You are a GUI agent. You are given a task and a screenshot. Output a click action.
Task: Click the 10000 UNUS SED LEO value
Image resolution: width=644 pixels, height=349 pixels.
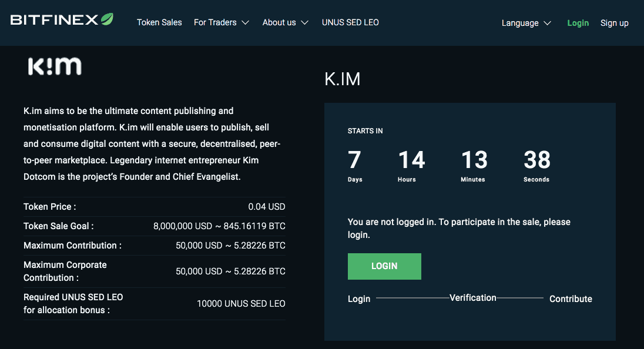click(x=241, y=304)
